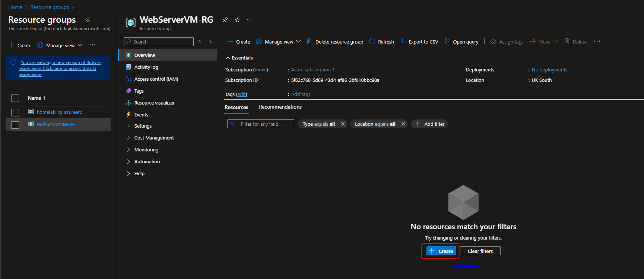Screen dimensions: 644x279
Task: Switch to the Resources tab
Action: [237, 107]
